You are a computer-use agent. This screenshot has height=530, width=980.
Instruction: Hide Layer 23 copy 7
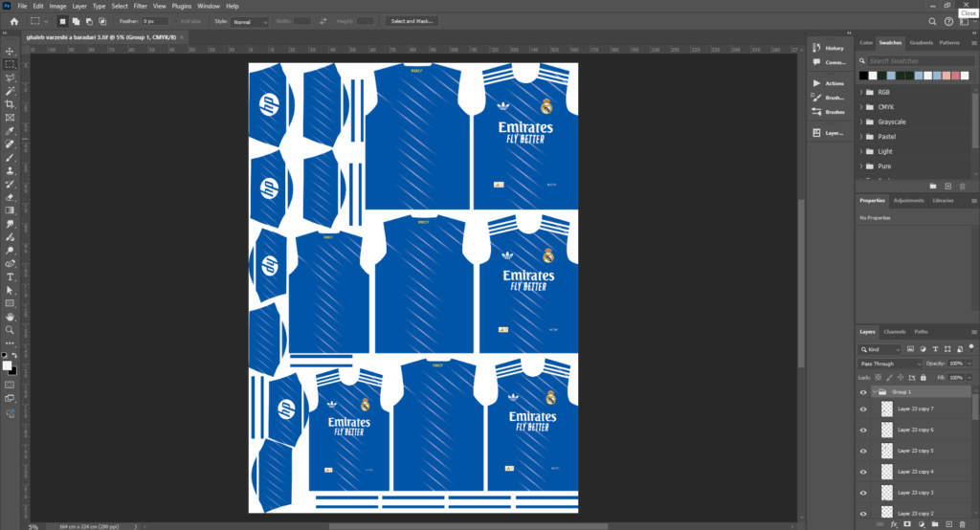click(x=863, y=409)
